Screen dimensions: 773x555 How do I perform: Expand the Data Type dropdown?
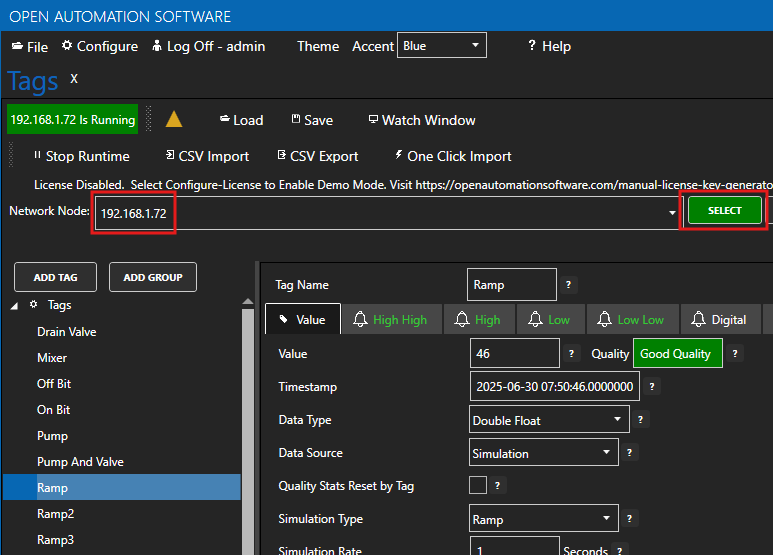(x=549, y=420)
